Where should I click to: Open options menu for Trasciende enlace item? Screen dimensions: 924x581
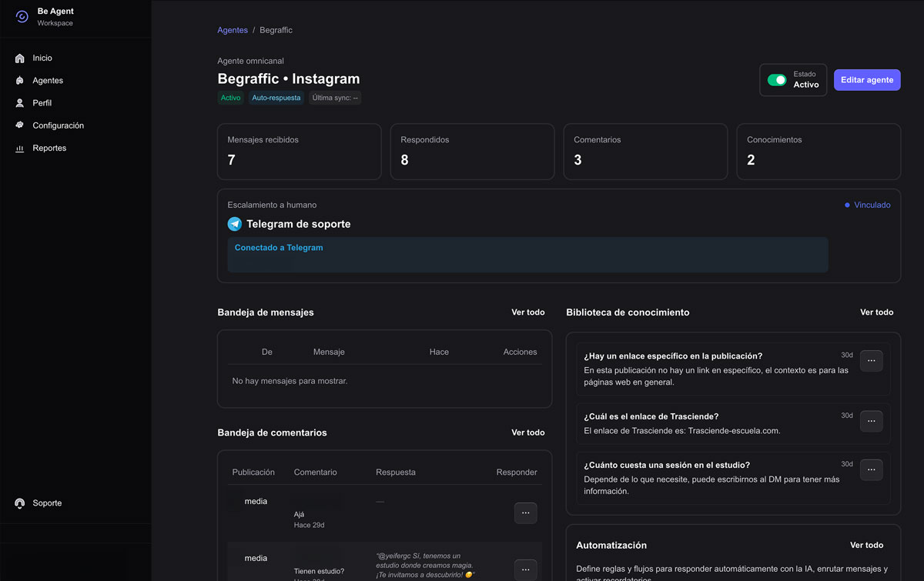tap(871, 421)
